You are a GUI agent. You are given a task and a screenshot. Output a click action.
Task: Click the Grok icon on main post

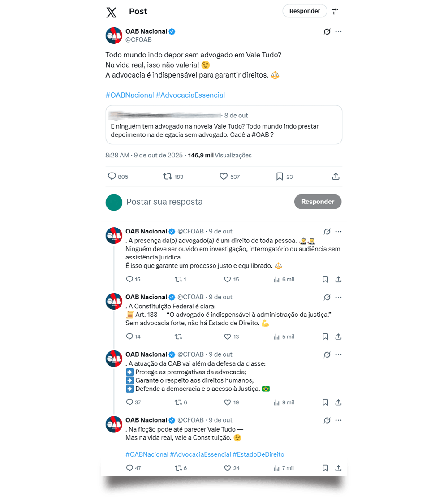click(327, 31)
